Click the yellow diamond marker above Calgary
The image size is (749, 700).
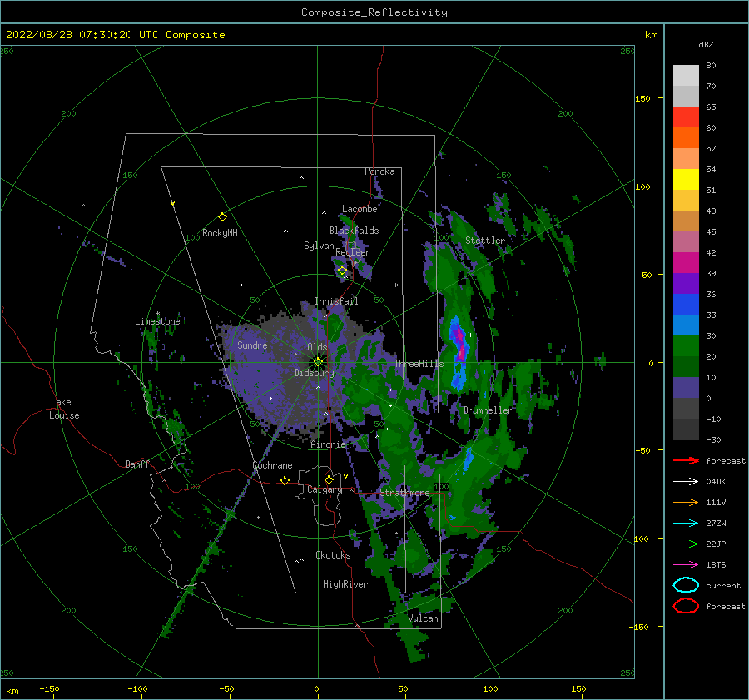329,479
